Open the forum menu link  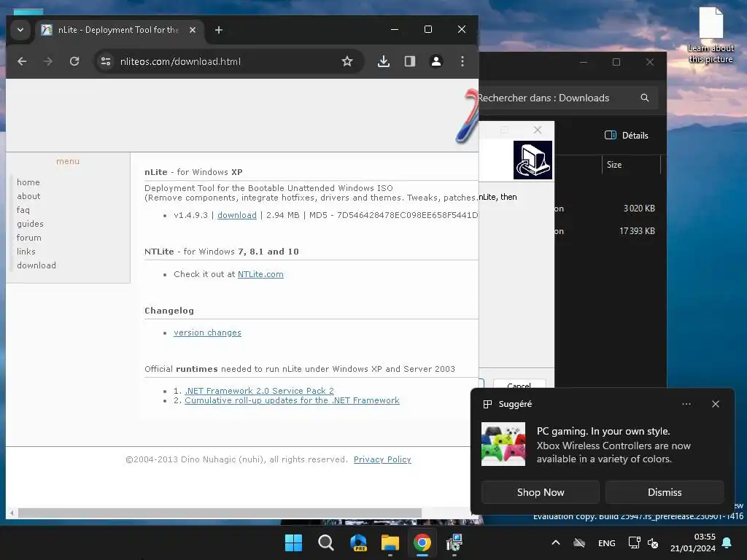pyautogui.click(x=29, y=238)
